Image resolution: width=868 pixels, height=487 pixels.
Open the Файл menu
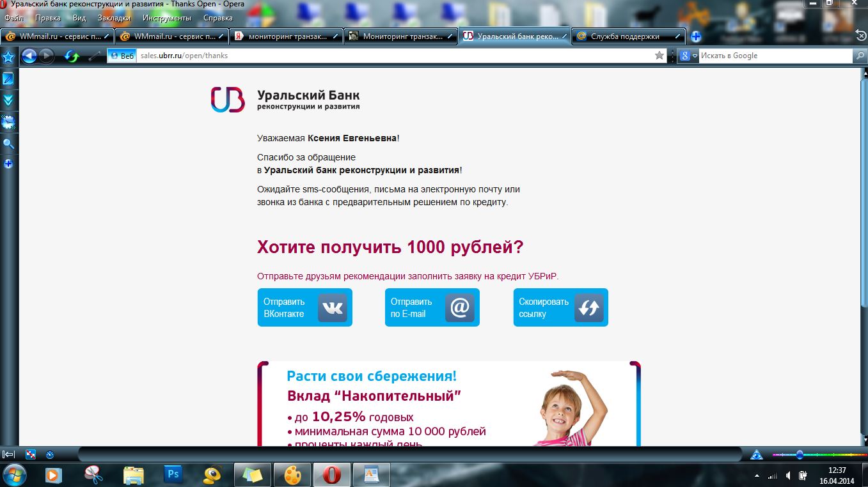[14, 18]
